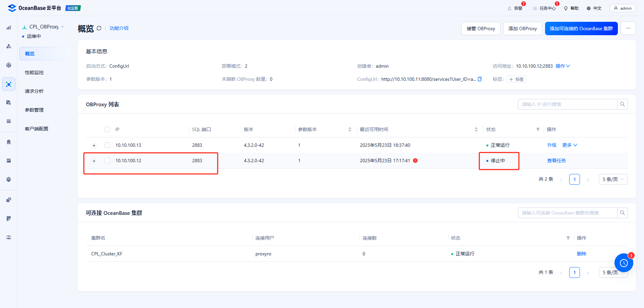Expand the row for 10.10.100.13
This screenshot has height=308, width=644.
(94, 145)
